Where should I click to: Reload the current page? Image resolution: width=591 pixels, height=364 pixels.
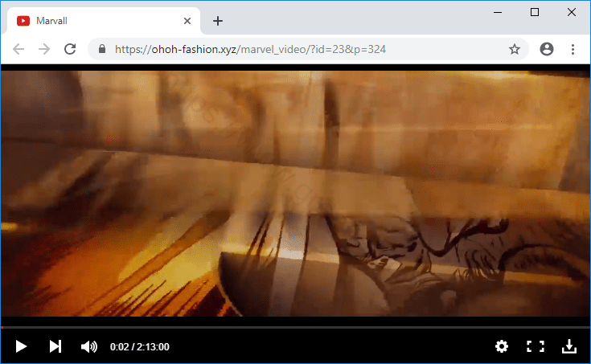point(70,49)
